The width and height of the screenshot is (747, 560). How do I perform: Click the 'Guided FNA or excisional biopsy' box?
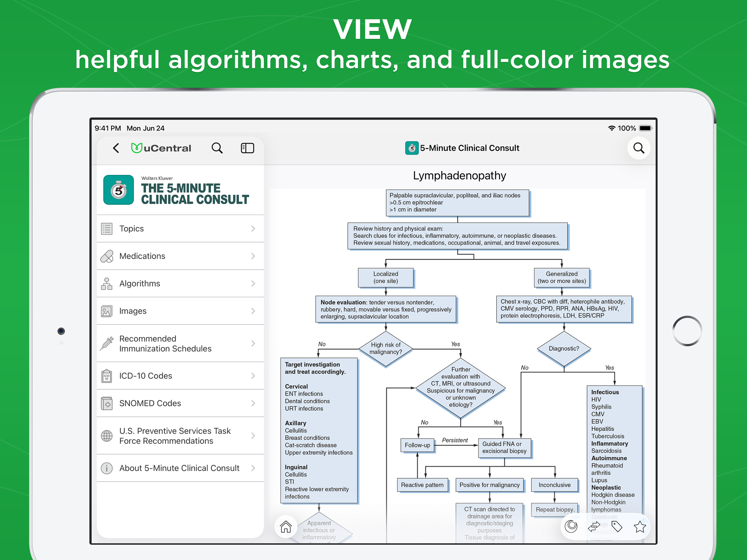click(504, 448)
